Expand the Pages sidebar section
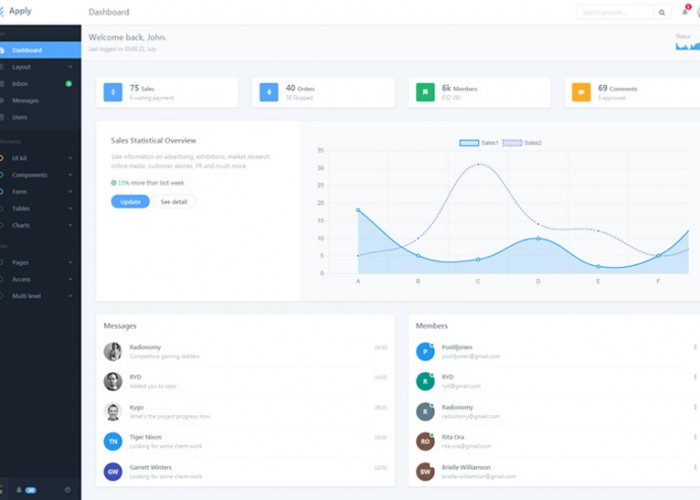The image size is (700, 500). click(41, 262)
